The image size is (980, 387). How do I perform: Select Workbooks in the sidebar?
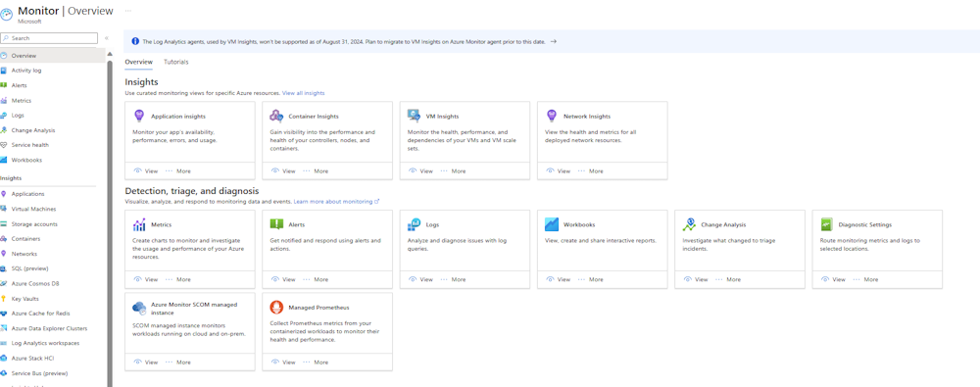pyautogui.click(x=26, y=160)
